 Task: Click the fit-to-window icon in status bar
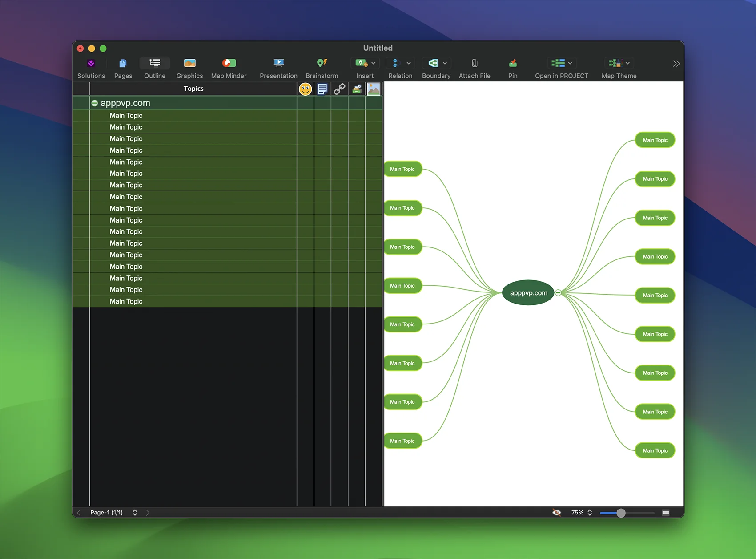click(666, 513)
